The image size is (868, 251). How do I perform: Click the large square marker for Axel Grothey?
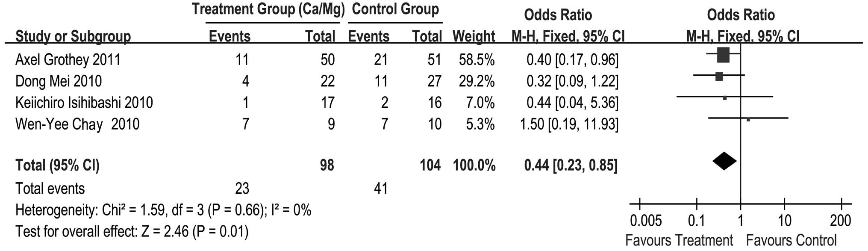723,55
